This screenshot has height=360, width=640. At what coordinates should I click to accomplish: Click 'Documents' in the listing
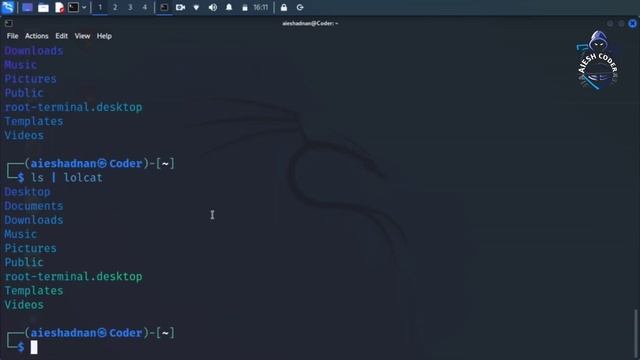[34, 206]
